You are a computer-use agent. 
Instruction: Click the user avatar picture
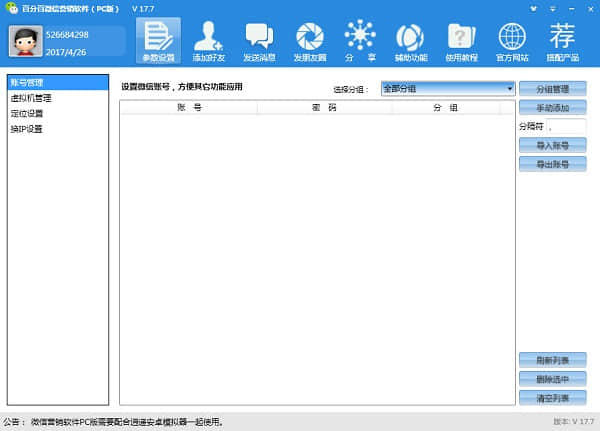click(x=26, y=41)
